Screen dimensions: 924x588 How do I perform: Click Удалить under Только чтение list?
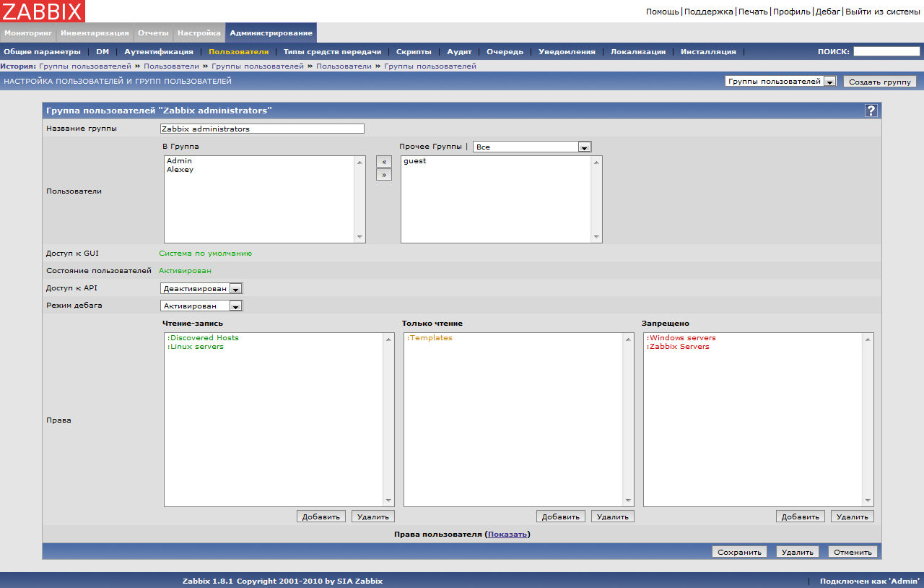click(613, 516)
